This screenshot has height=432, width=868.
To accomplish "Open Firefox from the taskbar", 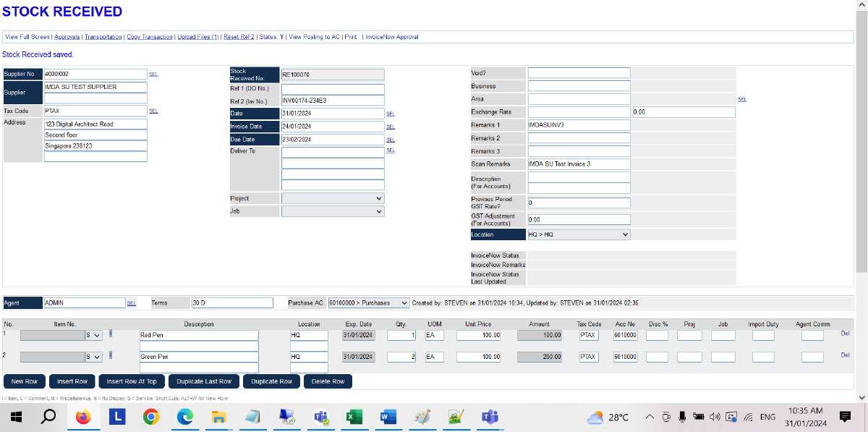I will [84, 417].
